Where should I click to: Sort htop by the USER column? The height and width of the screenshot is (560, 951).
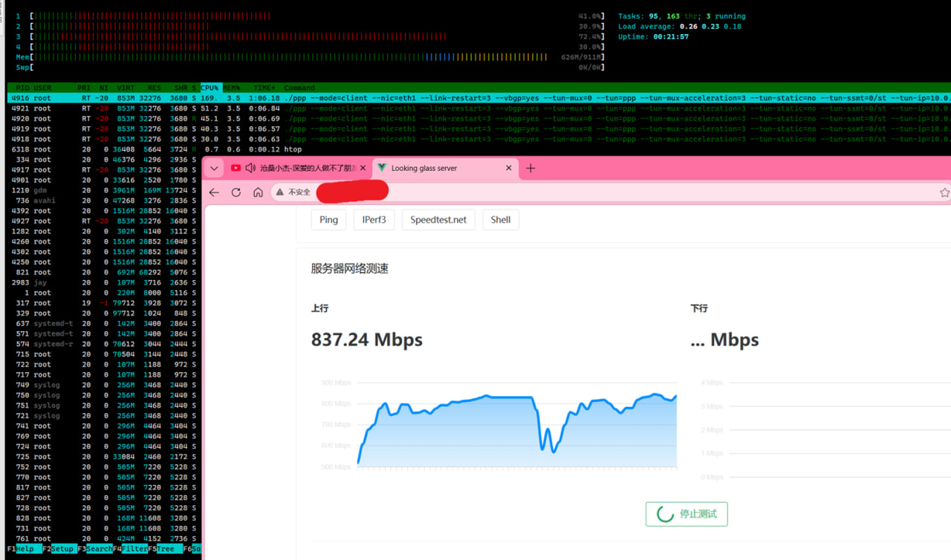point(42,88)
